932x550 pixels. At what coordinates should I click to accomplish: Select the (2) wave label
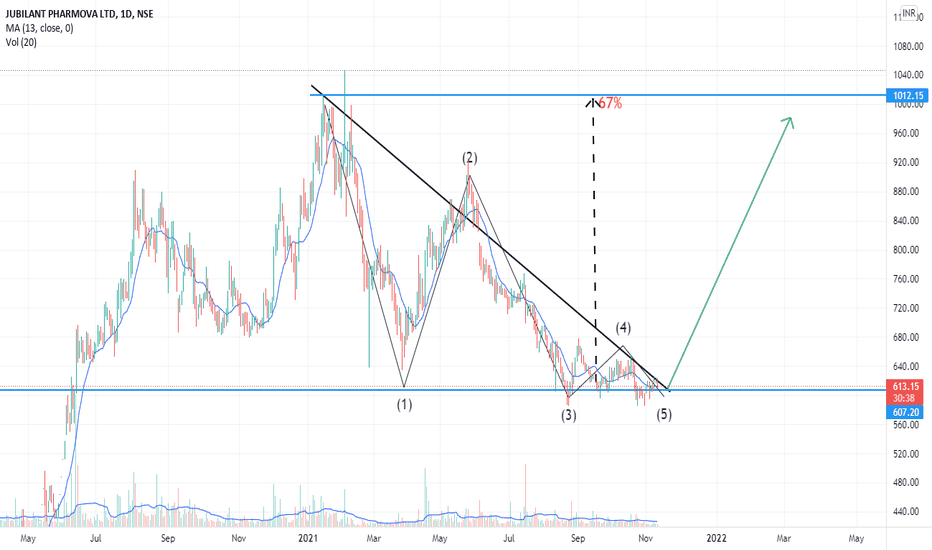[470, 158]
